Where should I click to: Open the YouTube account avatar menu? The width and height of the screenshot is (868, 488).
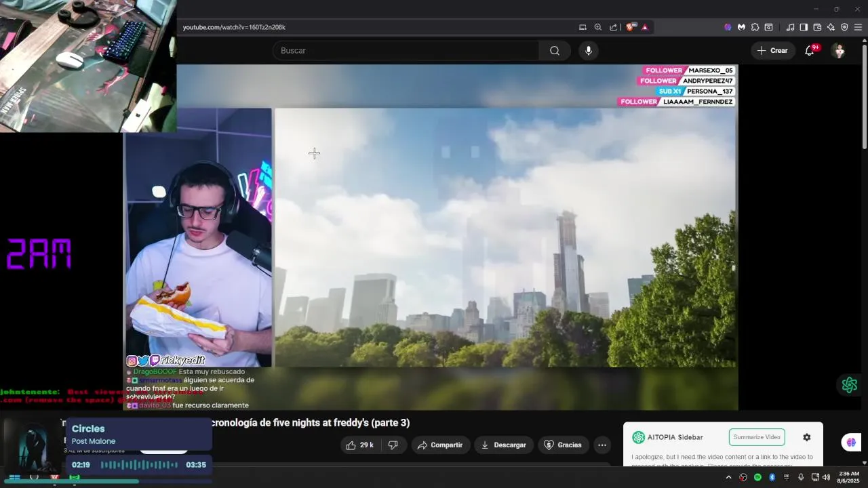point(839,51)
